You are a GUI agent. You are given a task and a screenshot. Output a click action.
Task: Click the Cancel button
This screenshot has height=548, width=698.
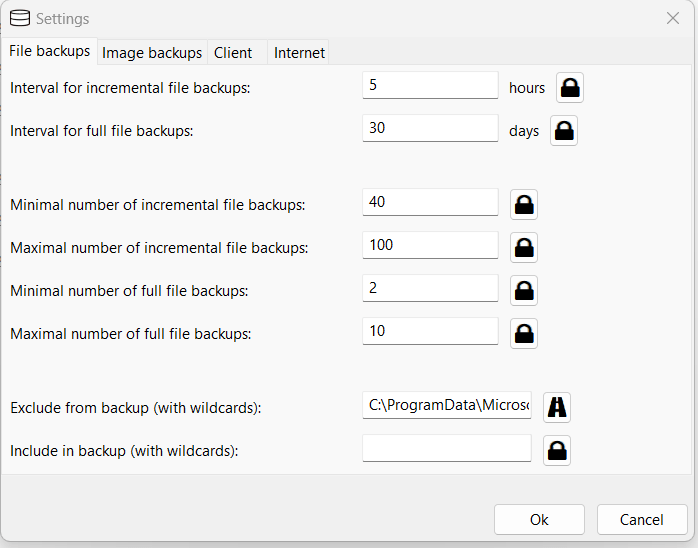tap(642, 520)
